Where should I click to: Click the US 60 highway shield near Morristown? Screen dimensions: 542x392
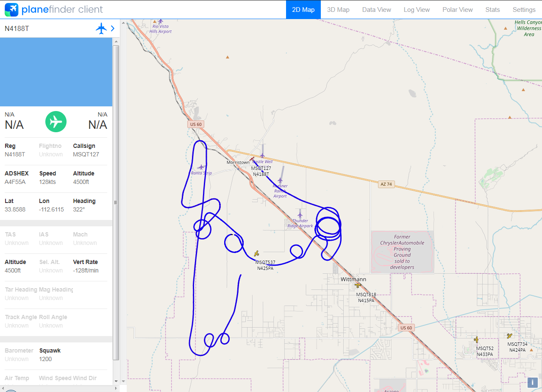click(196, 124)
